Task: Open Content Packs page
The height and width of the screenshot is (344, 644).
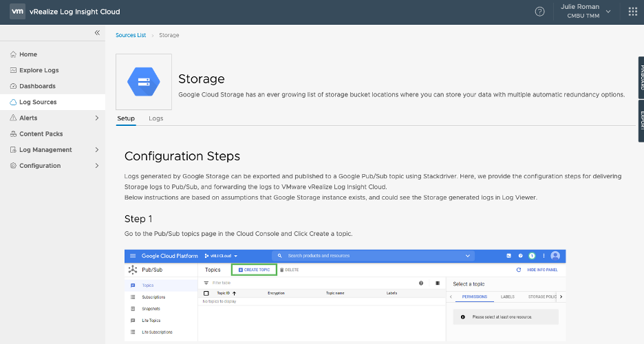Action: (x=41, y=133)
